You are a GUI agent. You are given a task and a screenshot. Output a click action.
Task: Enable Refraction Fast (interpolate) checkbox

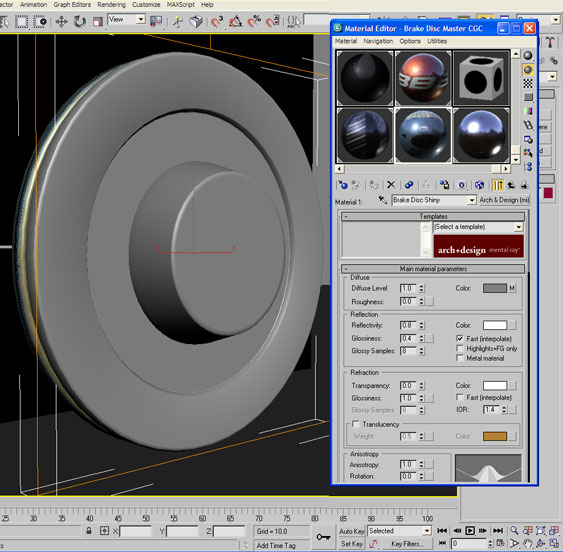click(x=460, y=397)
